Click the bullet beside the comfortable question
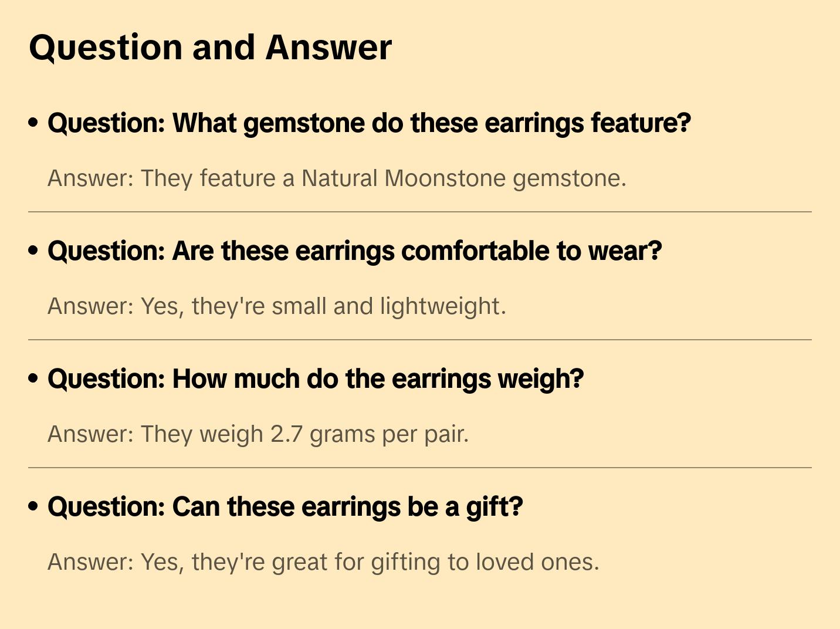 tap(33, 251)
